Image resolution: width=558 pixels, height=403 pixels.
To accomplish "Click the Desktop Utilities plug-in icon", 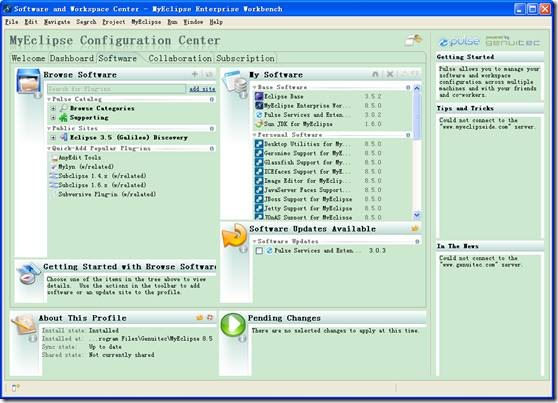I will [x=259, y=144].
